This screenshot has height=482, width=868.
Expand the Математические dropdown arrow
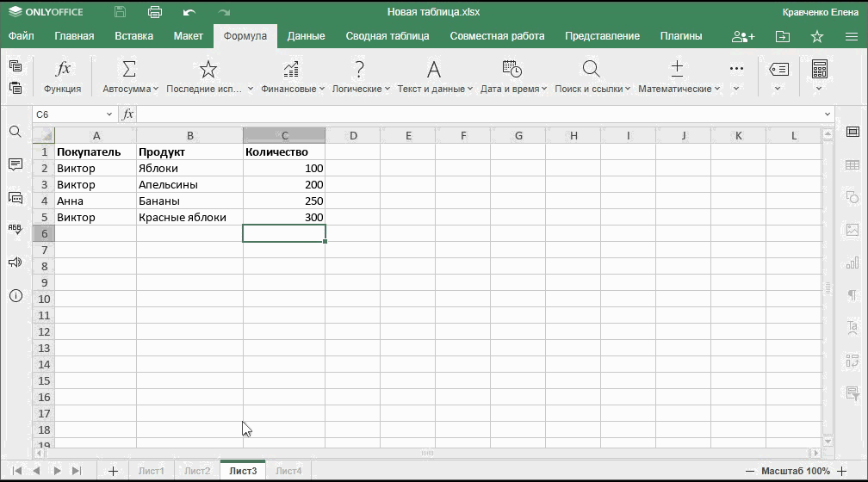click(x=716, y=89)
